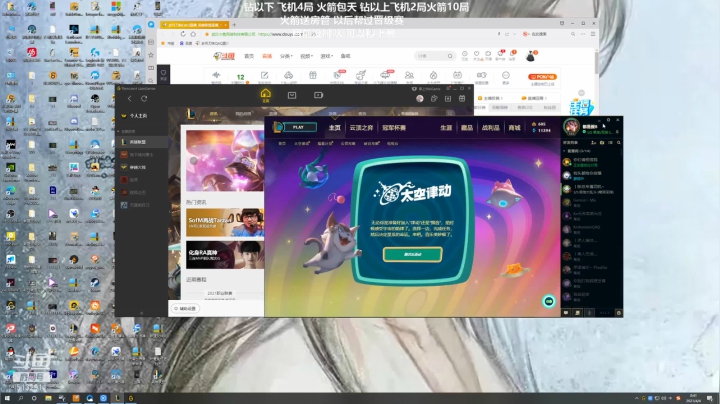Expand the 游戏 dropdown on Douyu
The height and width of the screenshot is (404, 720).
pyautogui.click(x=326, y=56)
